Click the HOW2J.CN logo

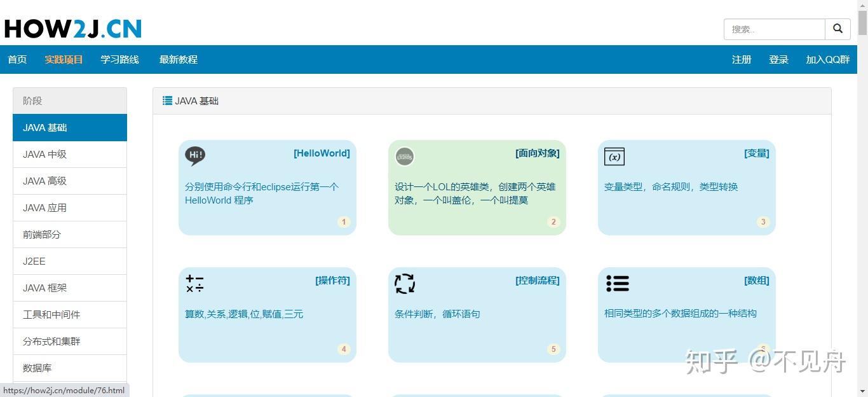[x=72, y=29]
